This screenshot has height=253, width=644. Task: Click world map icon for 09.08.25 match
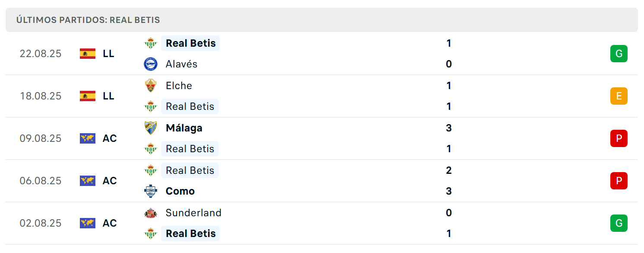coord(88,138)
